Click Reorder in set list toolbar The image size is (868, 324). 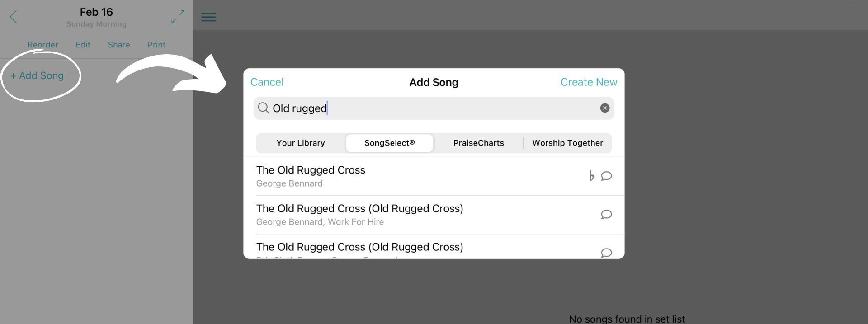point(42,45)
